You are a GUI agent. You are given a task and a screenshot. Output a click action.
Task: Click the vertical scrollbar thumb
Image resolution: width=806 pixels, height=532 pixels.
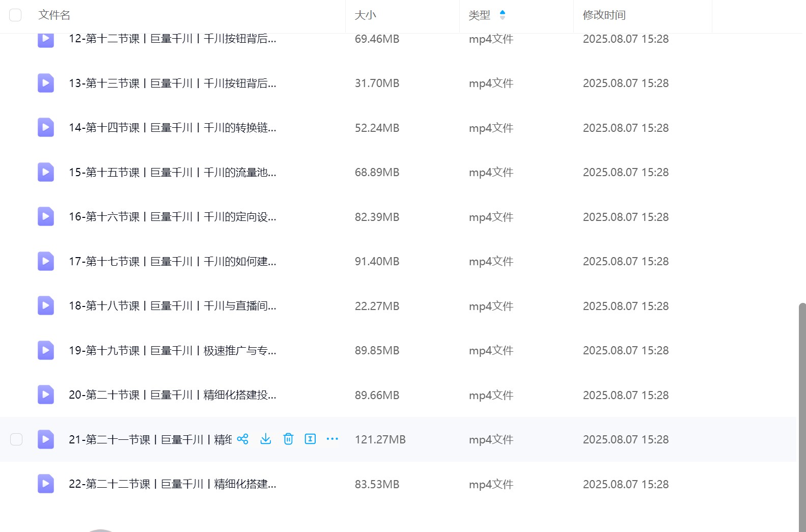pos(802,417)
